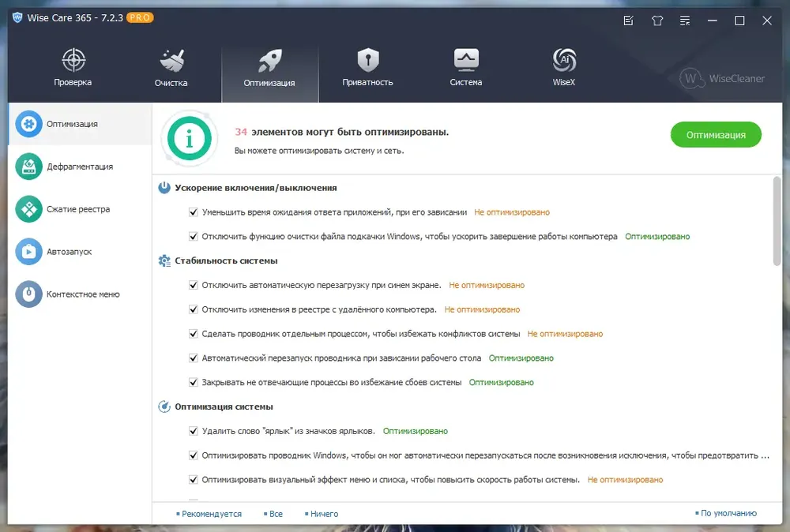This screenshot has height=532, width=790.
Task: Click the feedback note icon in title bar
Action: 628,21
